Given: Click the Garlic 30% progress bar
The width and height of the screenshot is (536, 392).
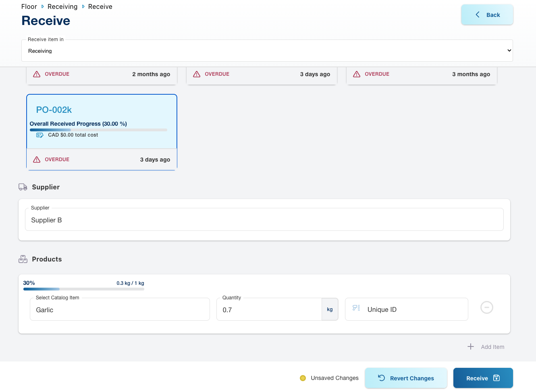Looking at the screenshot, I should (83, 289).
